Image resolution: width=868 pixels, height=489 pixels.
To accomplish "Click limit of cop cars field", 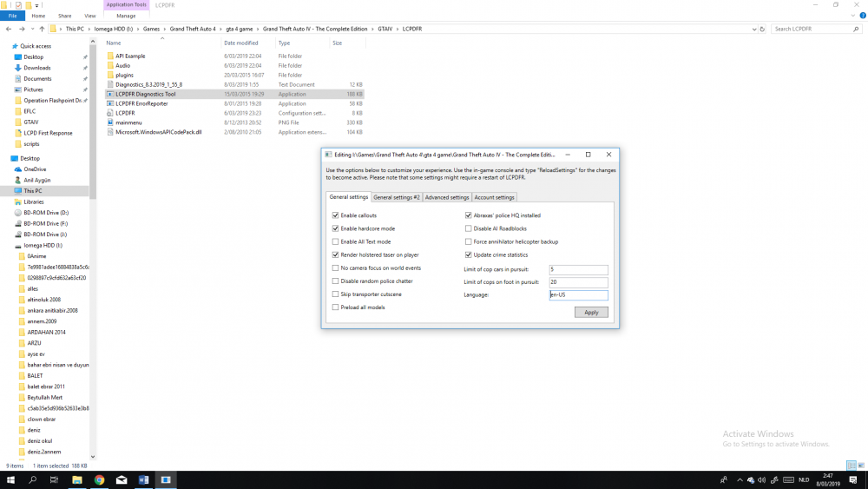I will (x=578, y=269).
